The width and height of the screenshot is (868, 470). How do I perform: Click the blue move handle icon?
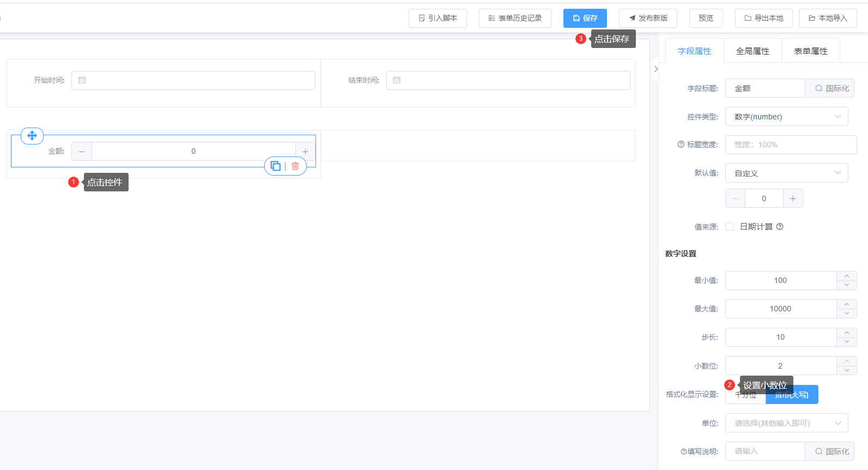pyautogui.click(x=32, y=136)
